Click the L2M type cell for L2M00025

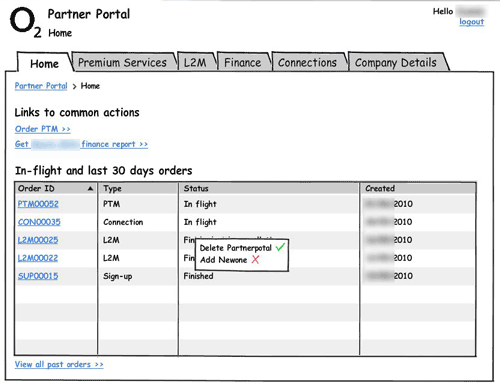pos(111,240)
